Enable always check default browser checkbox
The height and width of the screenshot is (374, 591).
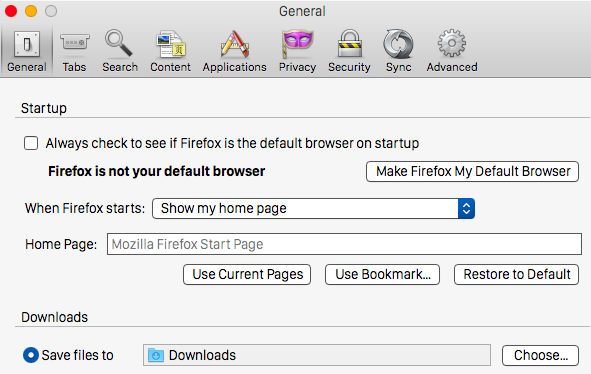click(x=31, y=143)
